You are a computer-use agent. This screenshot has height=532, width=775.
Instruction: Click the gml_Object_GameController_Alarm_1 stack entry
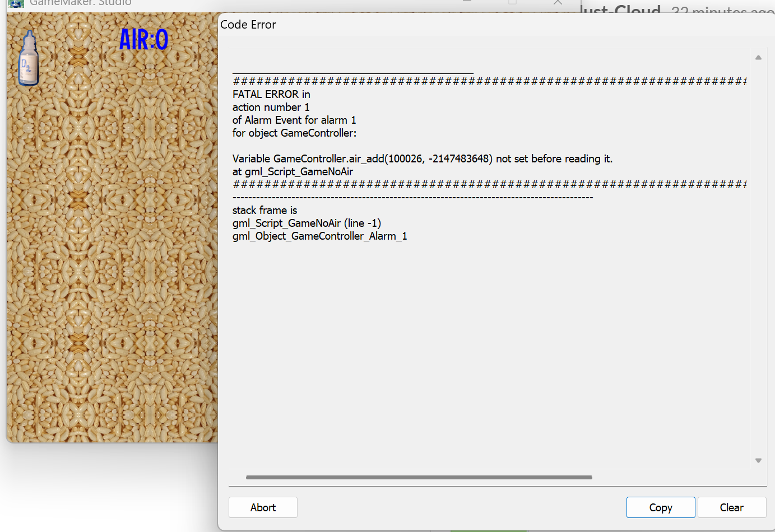[320, 236]
